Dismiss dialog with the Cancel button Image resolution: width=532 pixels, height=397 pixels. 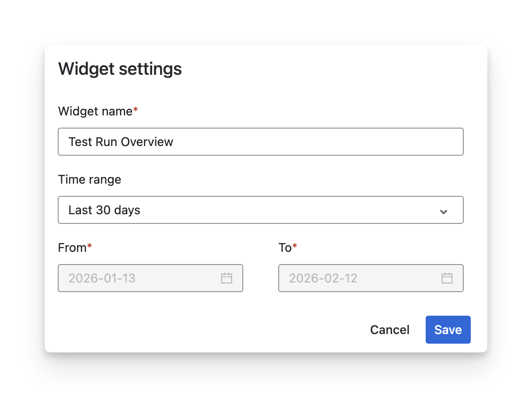(390, 330)
